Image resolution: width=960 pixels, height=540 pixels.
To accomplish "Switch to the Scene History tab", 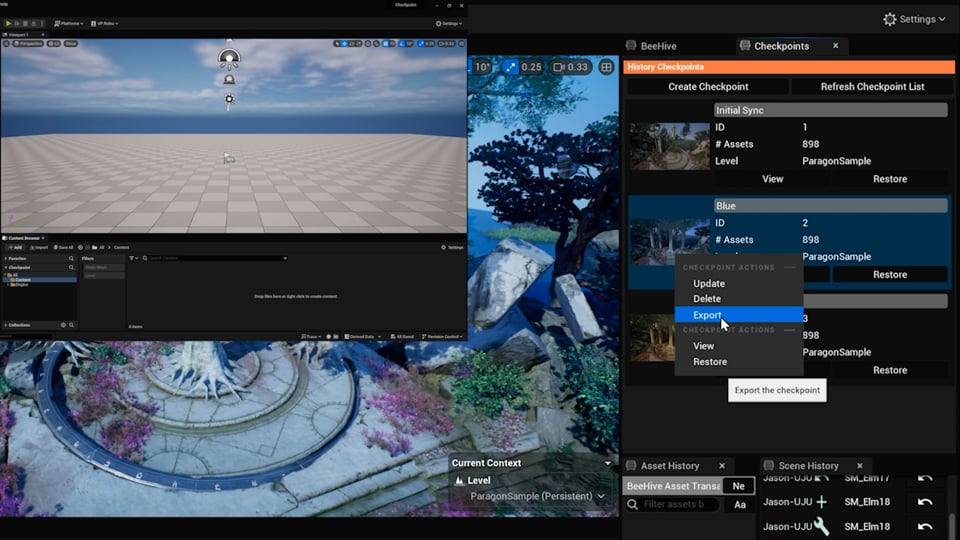I will (808, 466).
